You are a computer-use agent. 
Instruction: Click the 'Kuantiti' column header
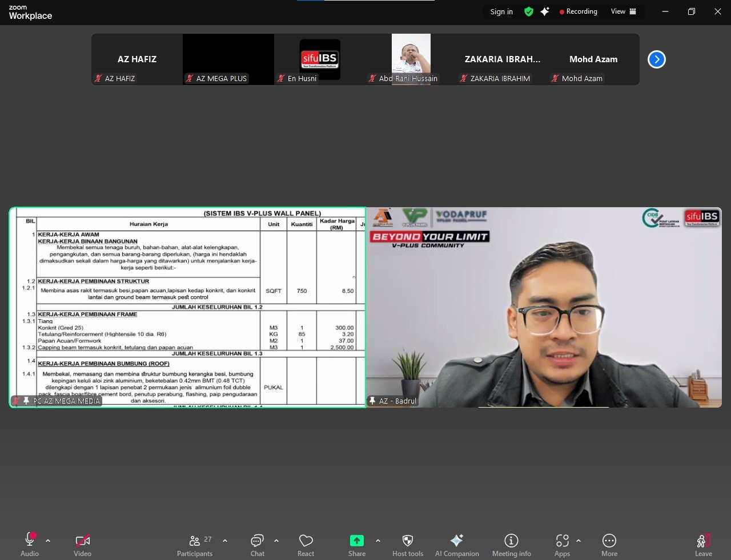302,224
